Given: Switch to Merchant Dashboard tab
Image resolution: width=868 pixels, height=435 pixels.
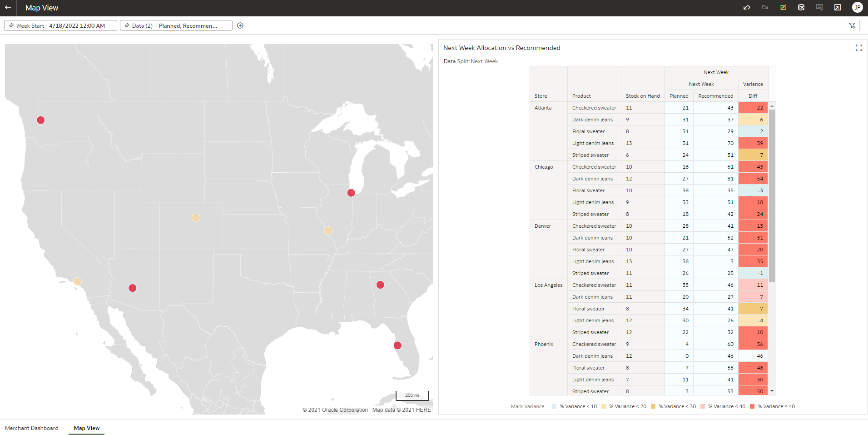Looking at the screenshot, I should click(x=32, y=428).
